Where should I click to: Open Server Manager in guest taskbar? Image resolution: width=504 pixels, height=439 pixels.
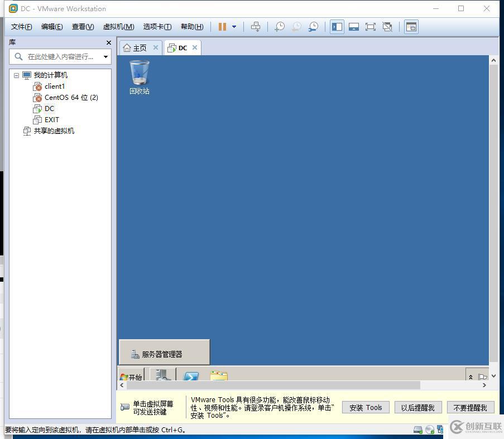163,374
